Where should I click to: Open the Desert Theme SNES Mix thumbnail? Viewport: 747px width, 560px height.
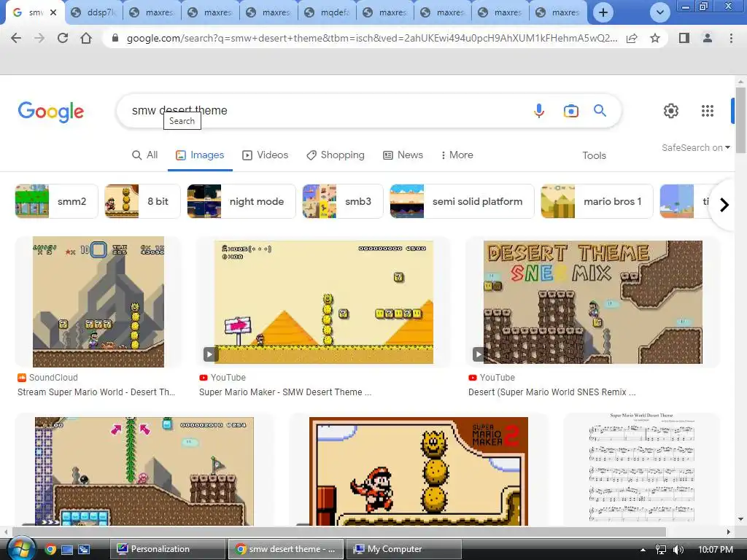(593, 303)
